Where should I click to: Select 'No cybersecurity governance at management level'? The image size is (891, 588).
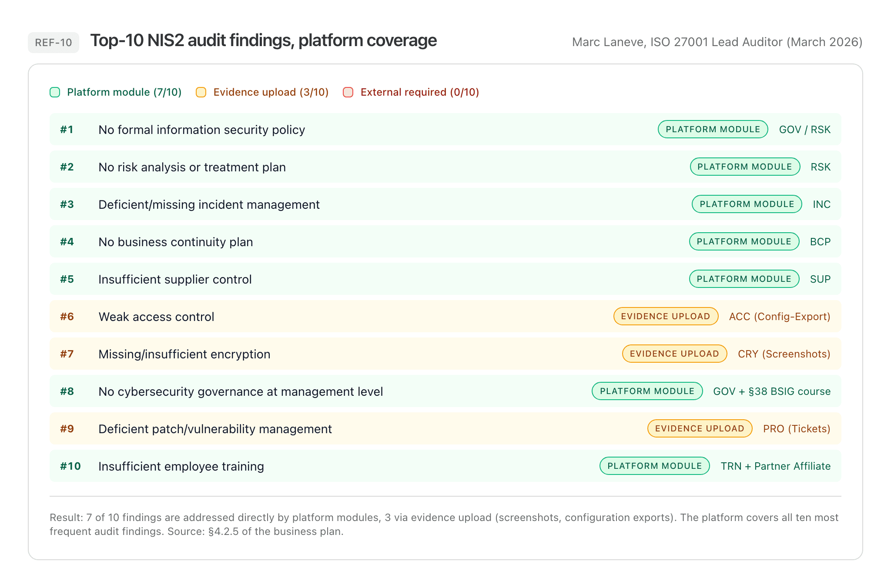coord(241,391)
